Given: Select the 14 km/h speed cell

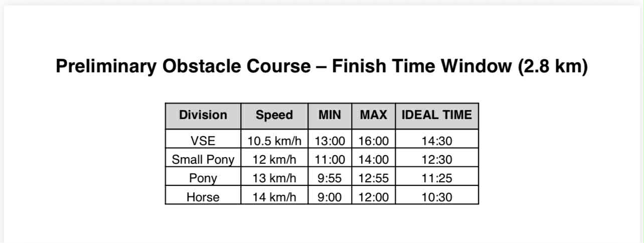Looking at the screenshot, I should [x=274, y=197].
